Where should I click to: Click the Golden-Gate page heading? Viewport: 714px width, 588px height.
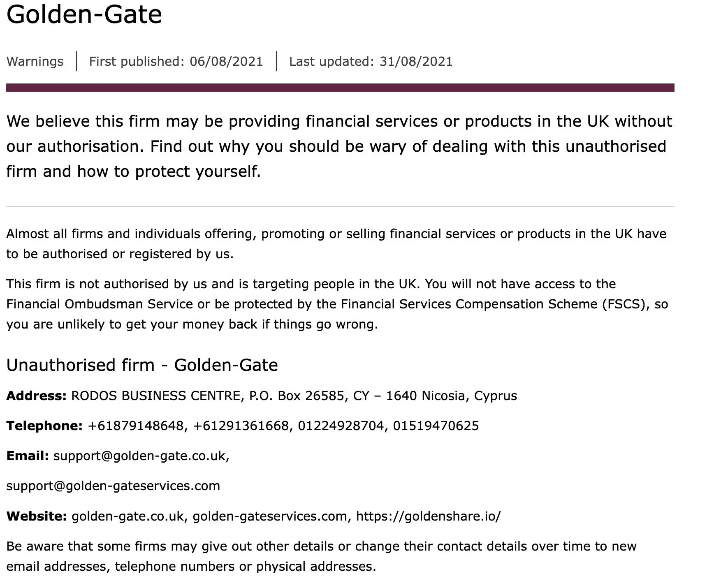click(84, 14)
